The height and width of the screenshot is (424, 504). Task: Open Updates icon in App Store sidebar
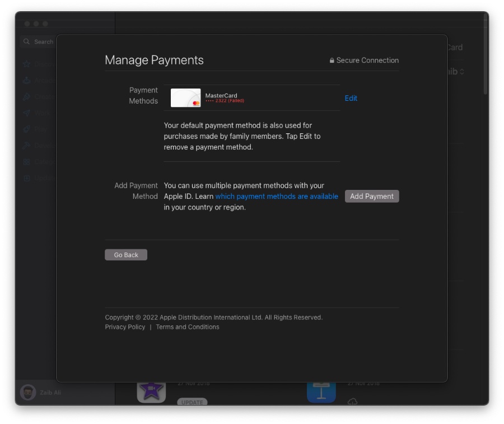pyautogui.click(x=27, y=178)
